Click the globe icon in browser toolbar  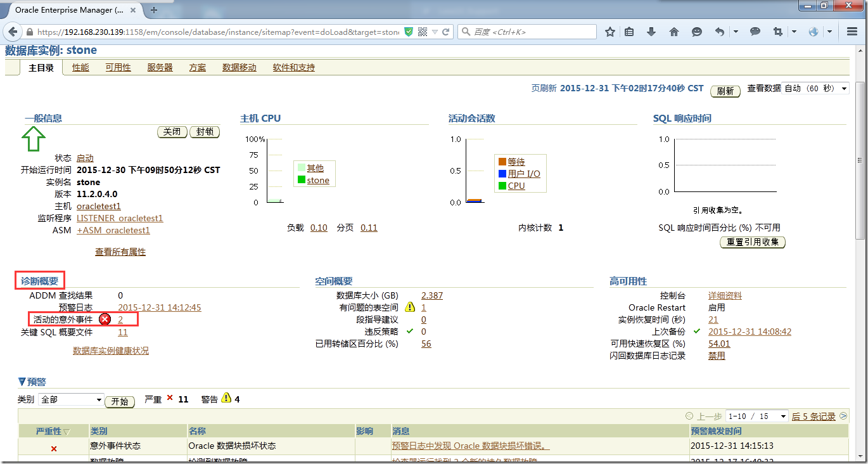[x=814, y=32]
